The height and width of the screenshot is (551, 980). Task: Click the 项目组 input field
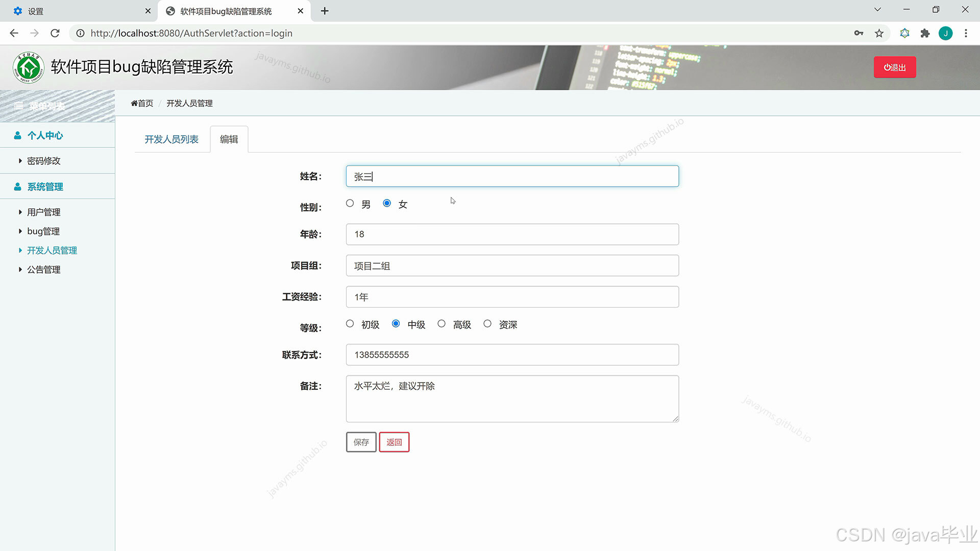512,265
